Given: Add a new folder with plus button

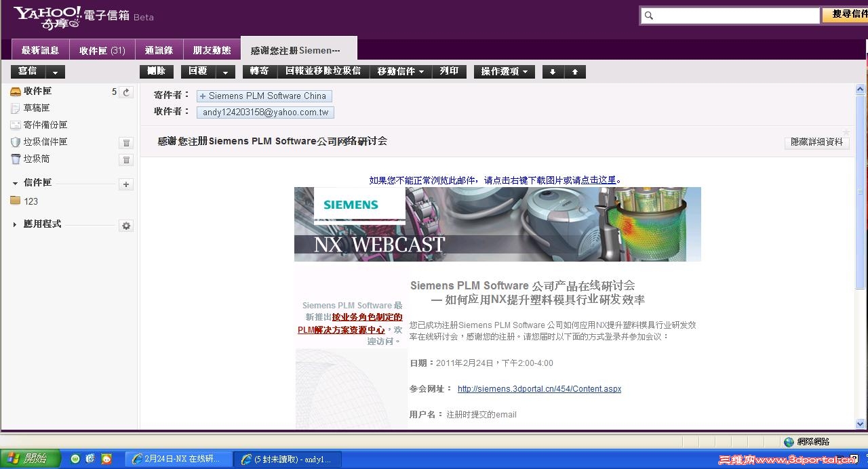Looking at the screenshot, I should pos(126,184).
